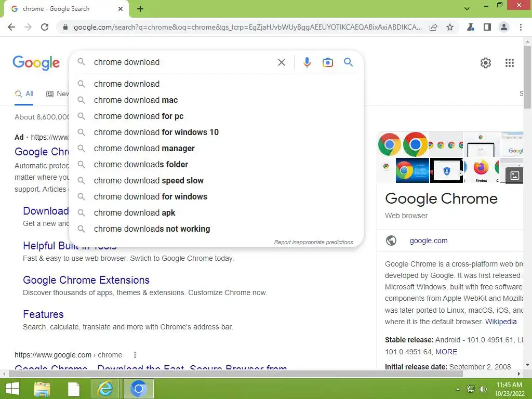Screen dimensions: 532x399
Task: Share this page icon in address bar
Action: 433,27
